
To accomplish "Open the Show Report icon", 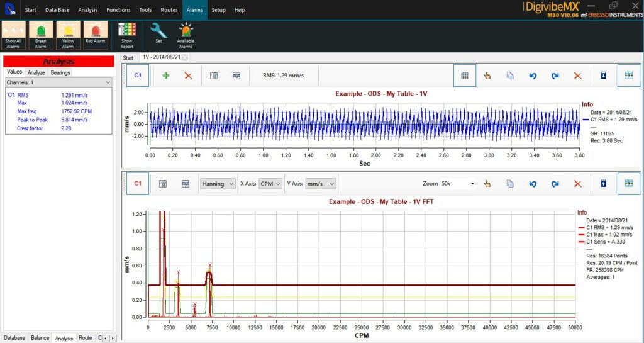I will pos(127,35).
